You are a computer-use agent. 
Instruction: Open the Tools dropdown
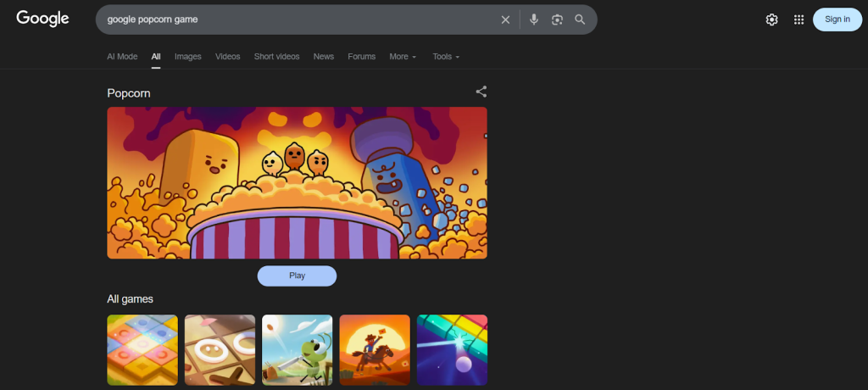tap(446, 57)
